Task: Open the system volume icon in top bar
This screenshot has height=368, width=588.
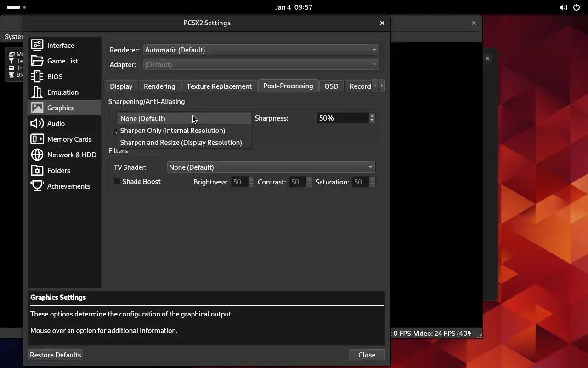Action: (563, 7)
